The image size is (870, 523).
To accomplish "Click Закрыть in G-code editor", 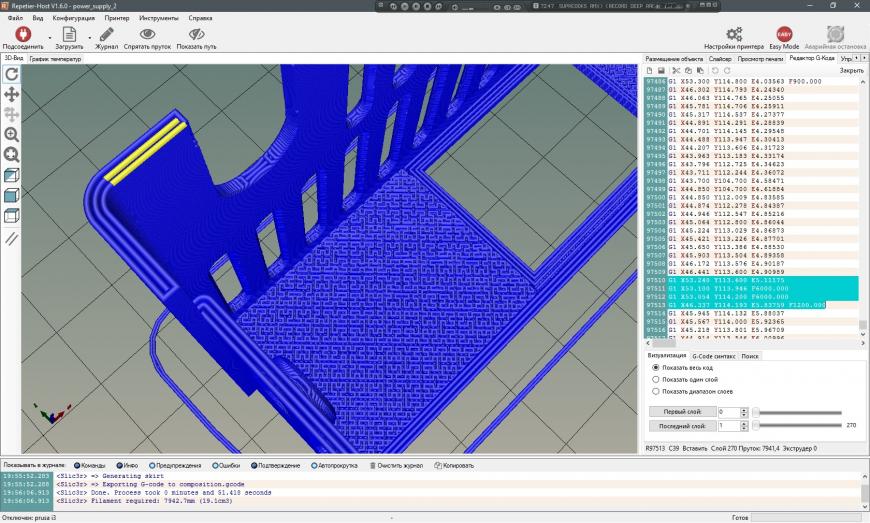I will pyautogui.click(x=851, y=71).
